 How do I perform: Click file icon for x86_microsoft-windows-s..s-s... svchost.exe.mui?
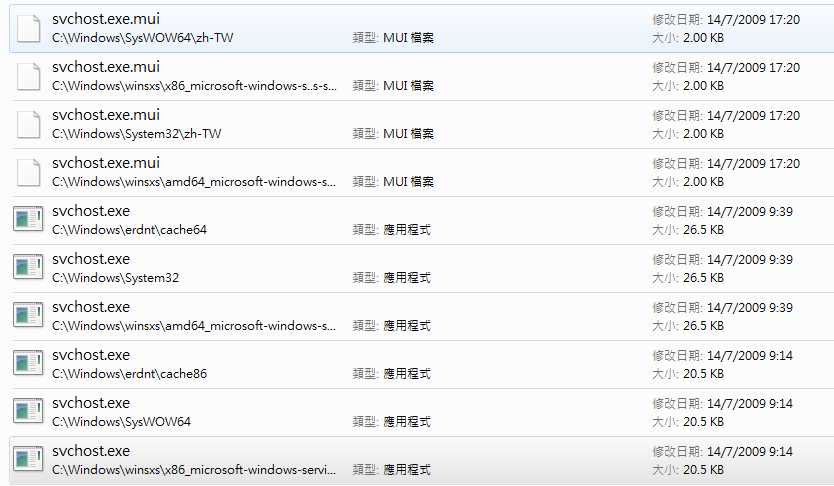28,76
